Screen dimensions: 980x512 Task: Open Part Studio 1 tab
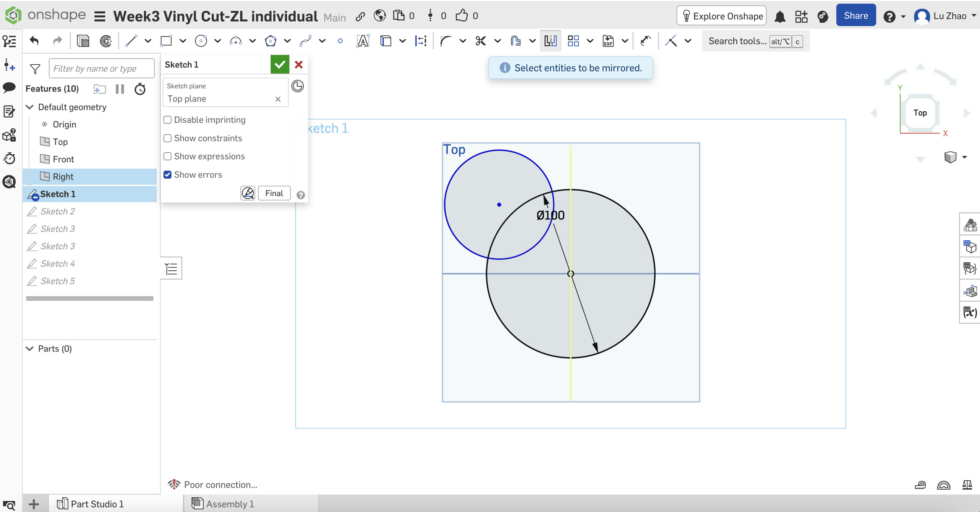97,504
